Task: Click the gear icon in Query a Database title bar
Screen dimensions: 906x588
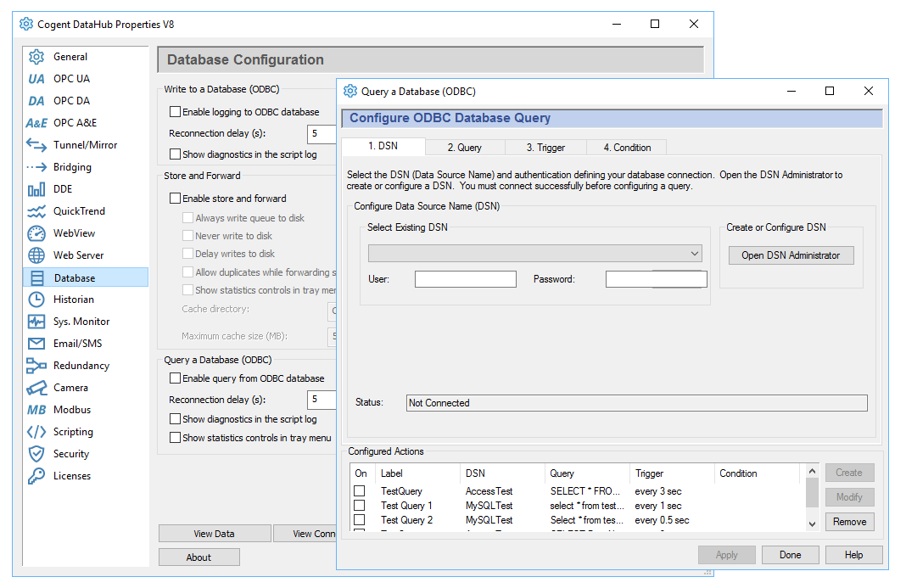Action: (x=350, y=91)
